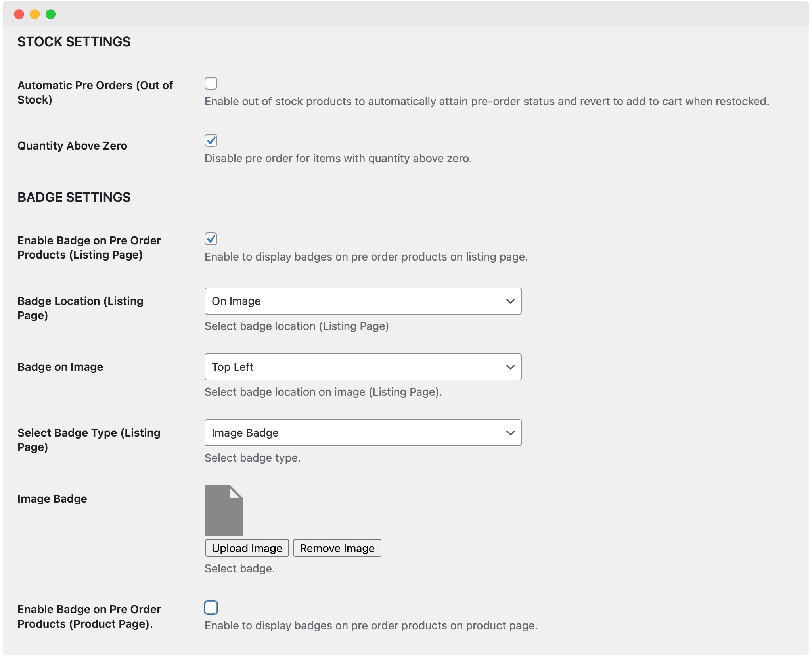812x656 pixels.
Task: Open the Badge Location dropdown
Action: pos(362,301)
